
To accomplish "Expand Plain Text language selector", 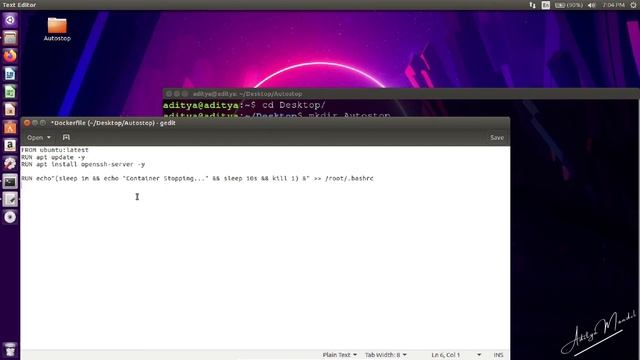I will click(x=340, y=355).
